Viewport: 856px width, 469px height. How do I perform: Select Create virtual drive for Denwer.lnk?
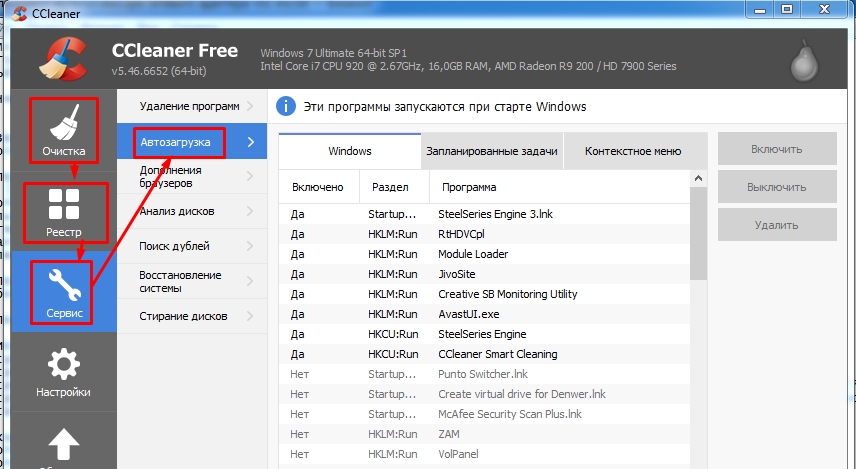point(484,394)
